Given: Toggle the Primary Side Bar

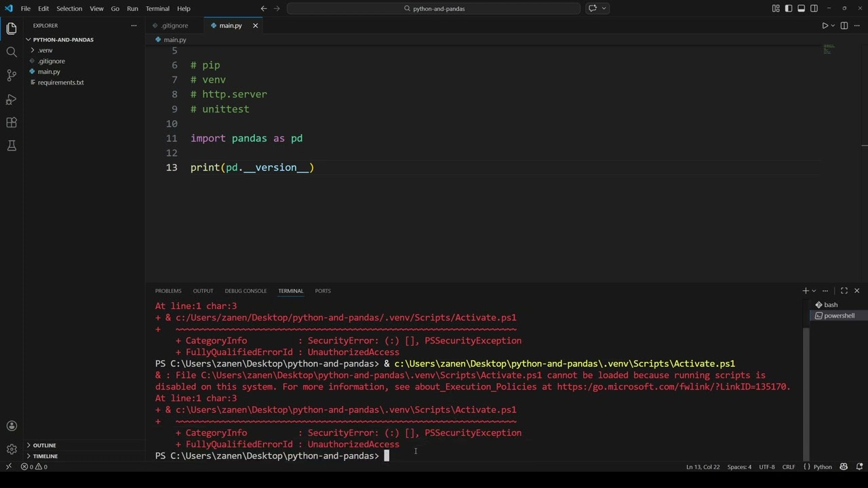Looking at the screenshot, I should 789,8.
